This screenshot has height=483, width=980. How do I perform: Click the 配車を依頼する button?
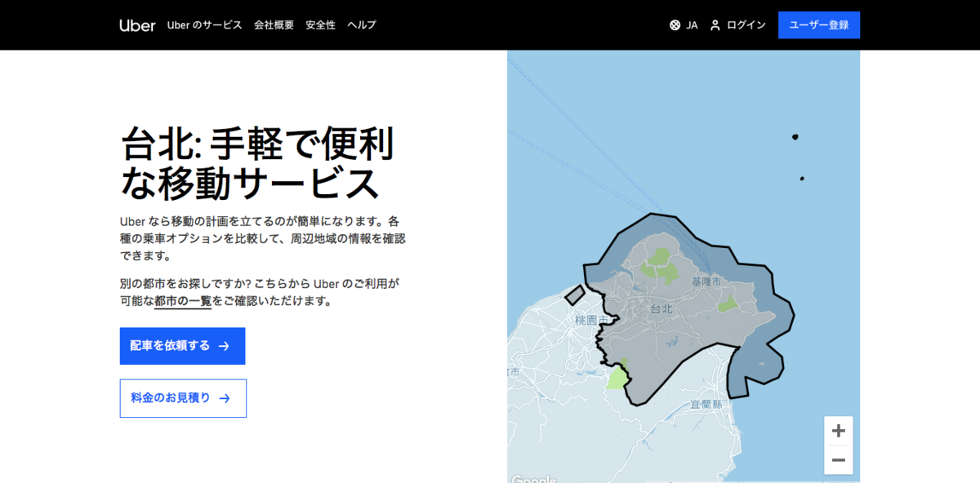[x=182, y=346]
